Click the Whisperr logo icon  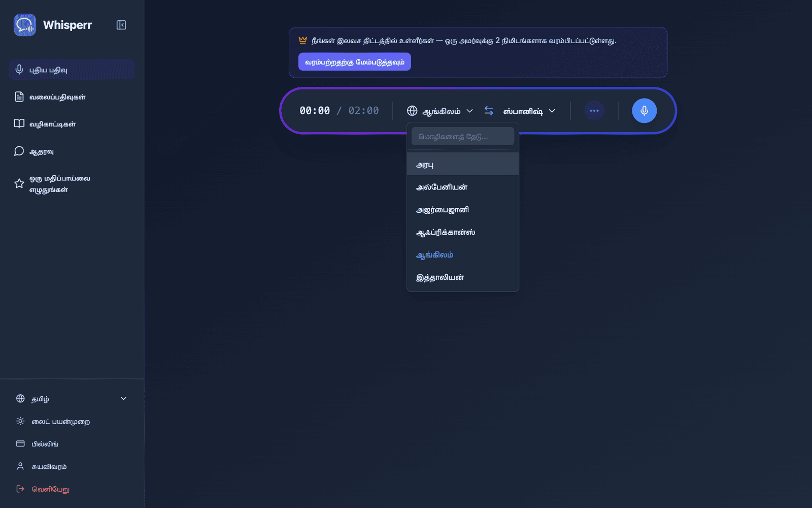(x=25, y=25)
